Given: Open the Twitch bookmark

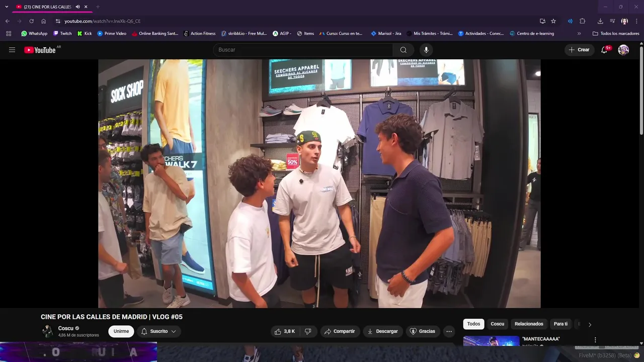Looking at the screenshot, I should pyautogui.click(x=62, y=34).
